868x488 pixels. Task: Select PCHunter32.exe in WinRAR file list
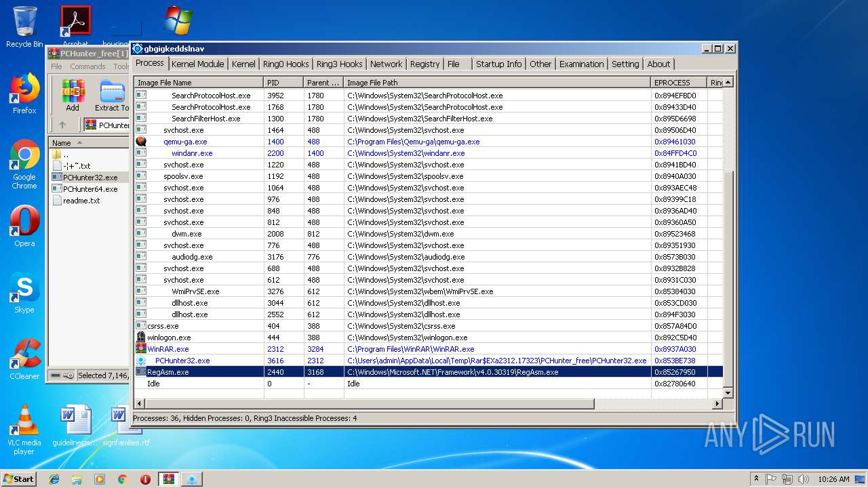[x=90, y=178]
